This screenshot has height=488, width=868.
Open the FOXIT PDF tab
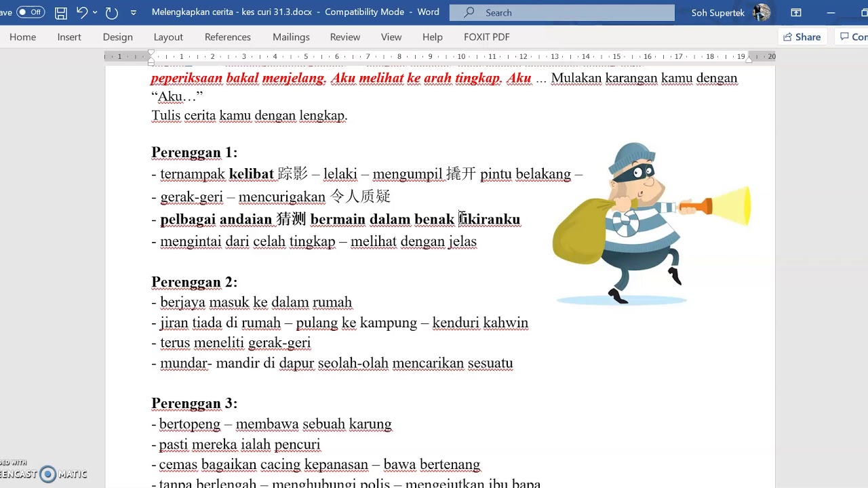tap(487, 37)
